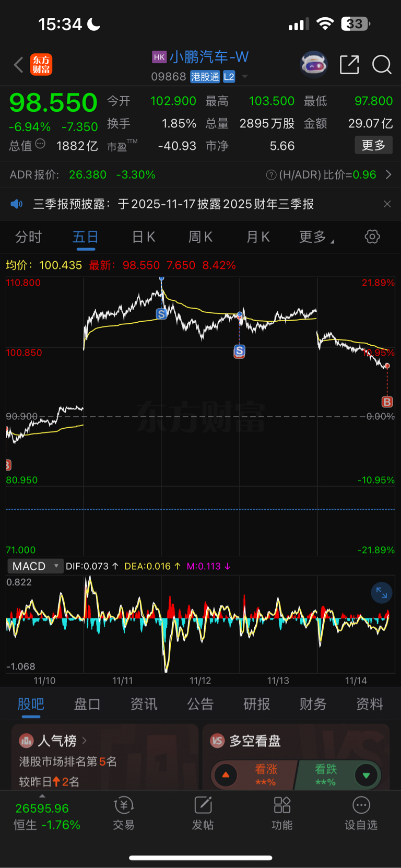This screenshot has width=401, height=868.
Task: Switch to 分时 chart tab
Action: tap(28, 237)
